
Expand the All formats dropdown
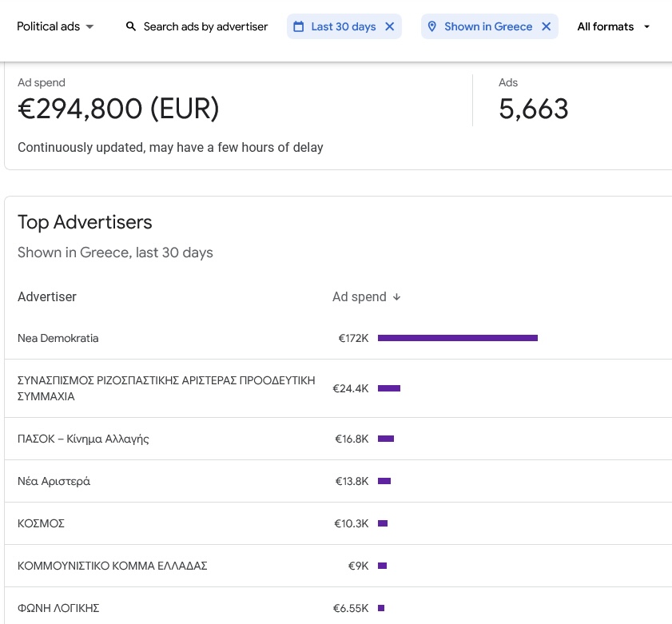tap(614, 26)
